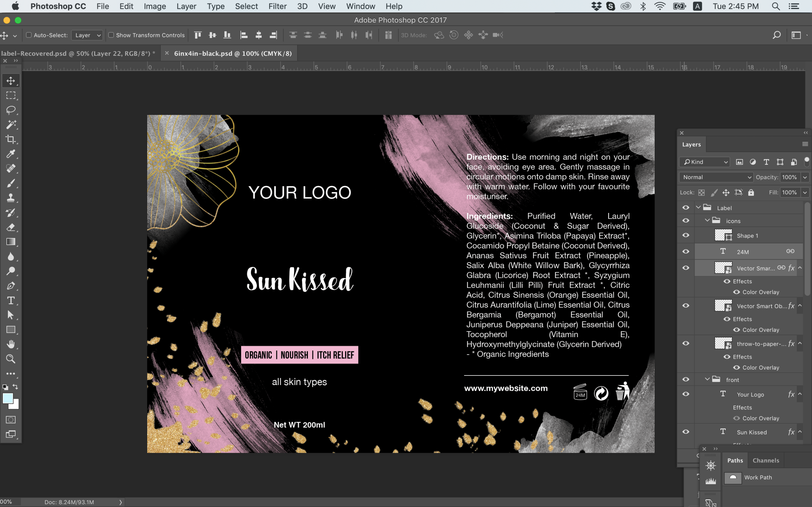Click the lock all layer icon
Viewport: 812px width, 507px height.
751,192
